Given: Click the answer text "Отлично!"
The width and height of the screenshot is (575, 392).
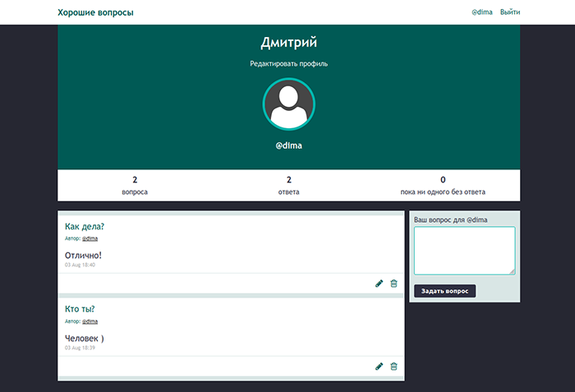Looking at the screenshot, I should [x=83, y=255].
